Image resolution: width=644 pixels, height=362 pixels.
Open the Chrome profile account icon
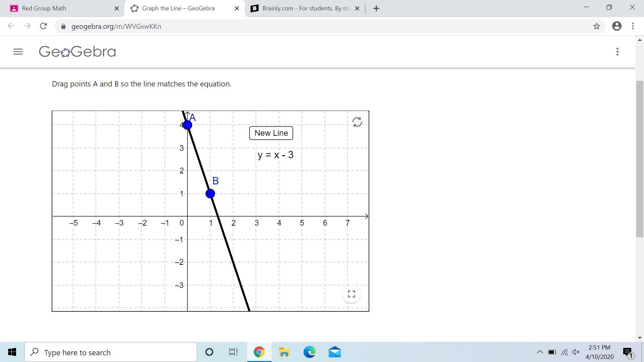pyautogui.click(x=616, y=26)
